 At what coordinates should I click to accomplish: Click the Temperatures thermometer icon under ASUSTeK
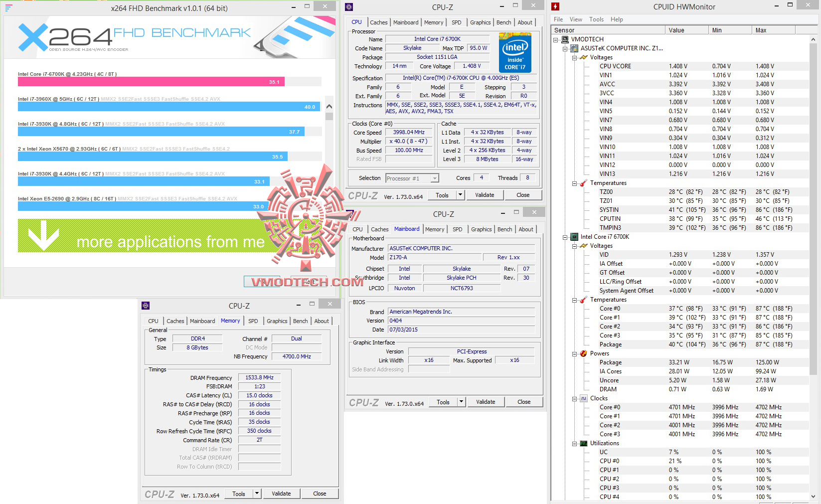pyautogui.click(x=584, y=183)
